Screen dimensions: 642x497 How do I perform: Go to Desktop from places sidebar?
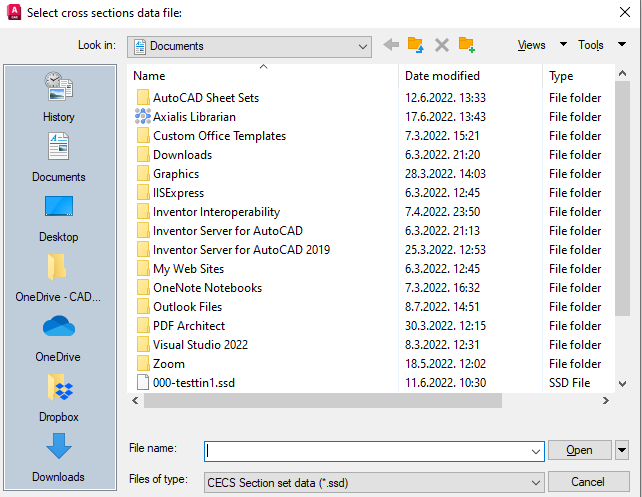[x=59, y=218]
